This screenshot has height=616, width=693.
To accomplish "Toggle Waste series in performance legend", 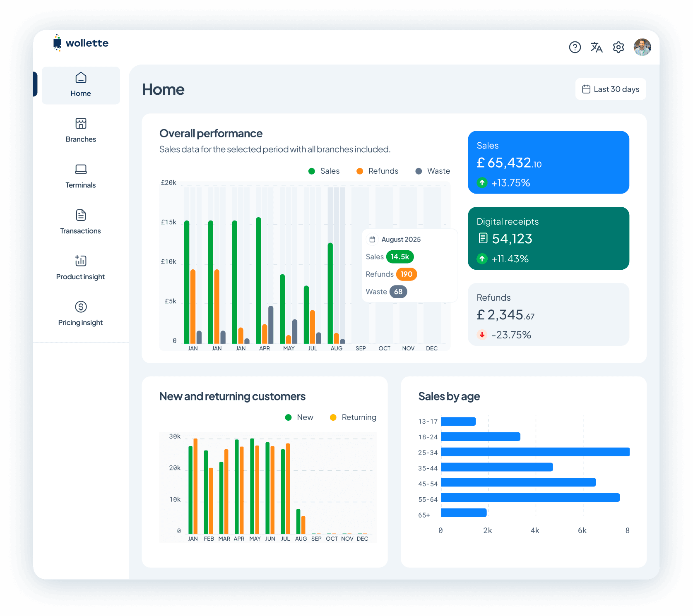I will click(x=433, y=171).
